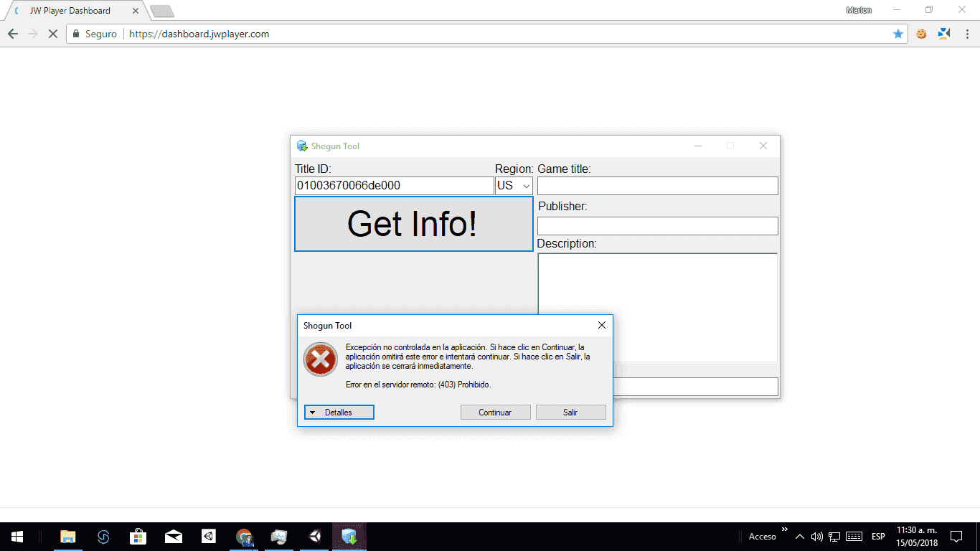Switch to Chrome in the taskbar

244,536
